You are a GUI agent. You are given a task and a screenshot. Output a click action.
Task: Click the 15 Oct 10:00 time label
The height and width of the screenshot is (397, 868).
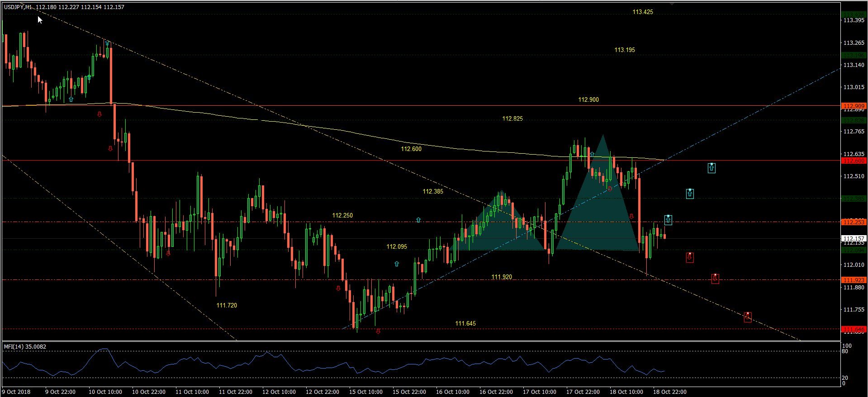coord(365,392)
